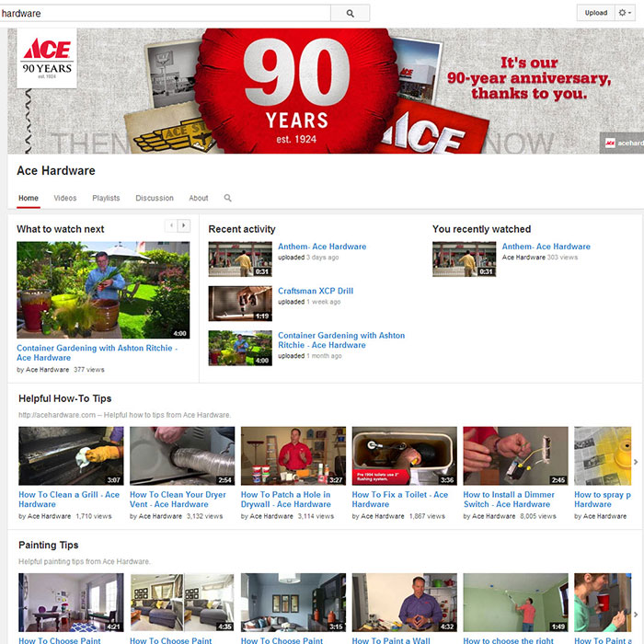The image size is (644, 644).
Task: Click the search magnifier button
Action: pyautogui.click(x=350, y=13)
